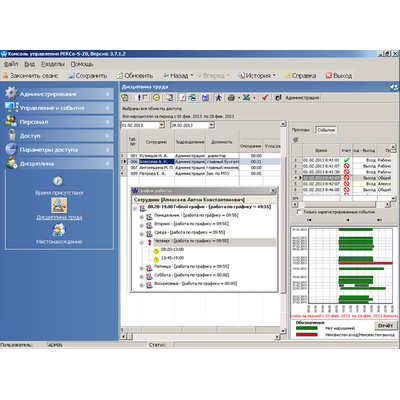This screenshot has height=400, width=400.
Task: Select employee row Кузнецов И. А.
Action: (200, 156)
